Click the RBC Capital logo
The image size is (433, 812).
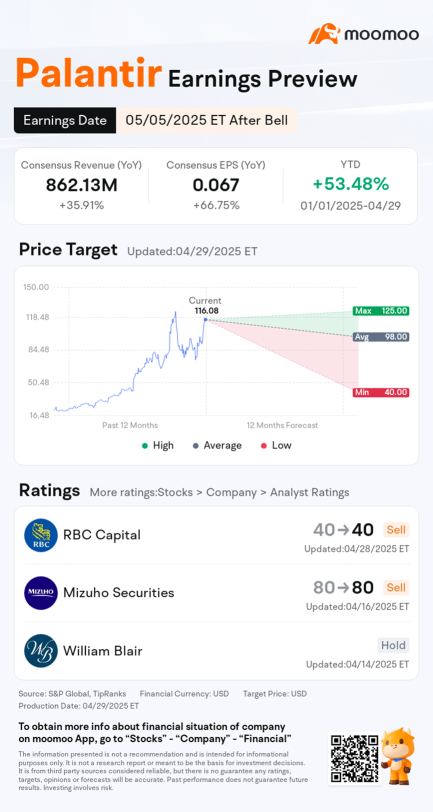tap(41, 535)
